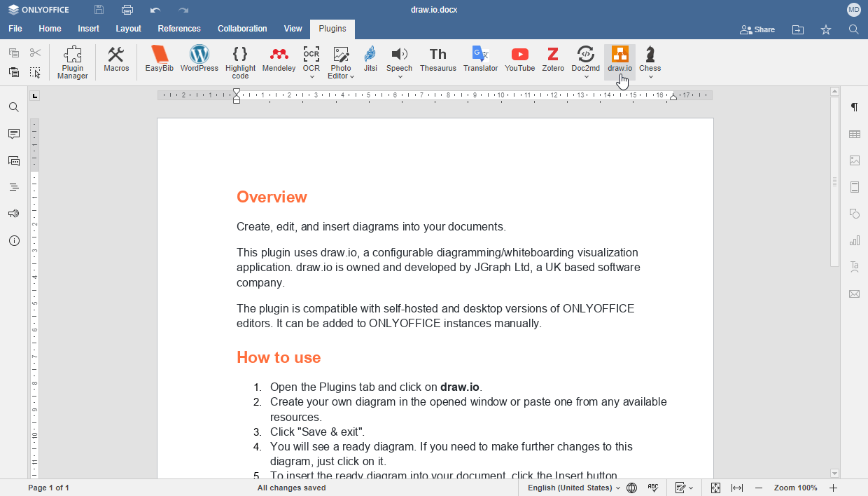Open the Collaboration tab

pos(242,29)
